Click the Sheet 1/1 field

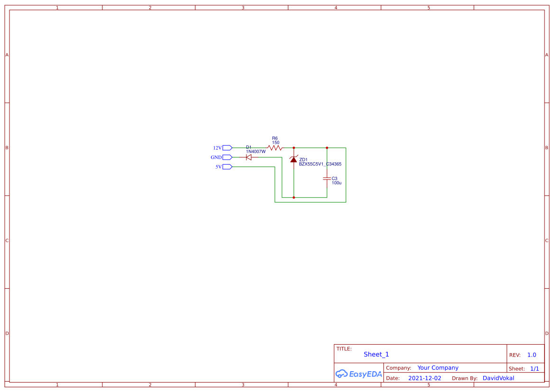point(535,368)
